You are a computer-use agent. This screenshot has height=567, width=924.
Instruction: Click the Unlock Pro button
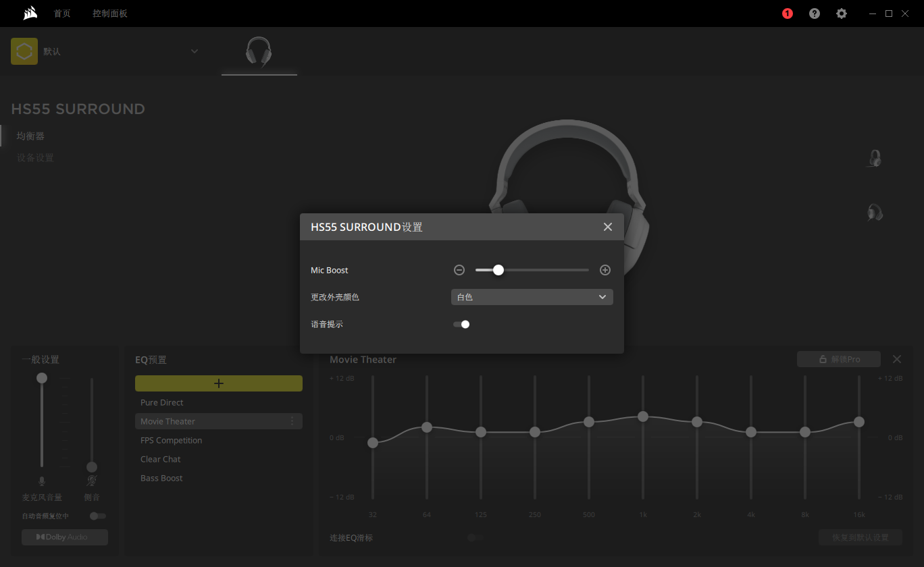[x=839, y=359]
